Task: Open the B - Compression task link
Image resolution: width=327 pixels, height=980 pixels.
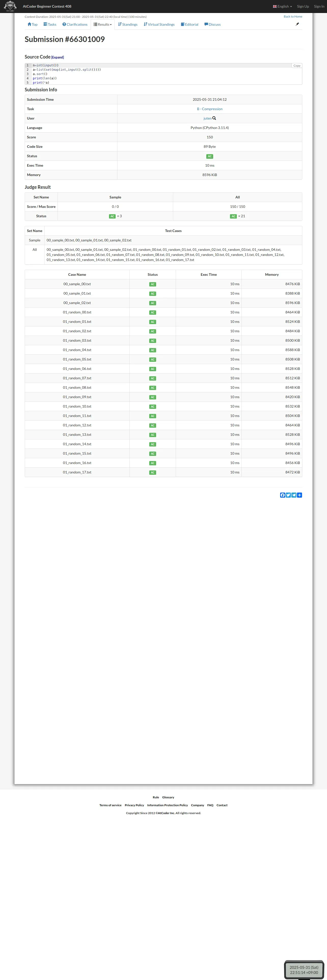Action: [210, 109]
